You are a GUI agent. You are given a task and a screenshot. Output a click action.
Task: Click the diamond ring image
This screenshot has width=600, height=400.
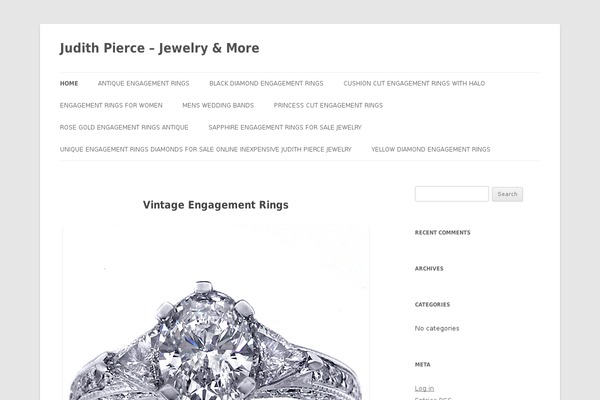216,312
